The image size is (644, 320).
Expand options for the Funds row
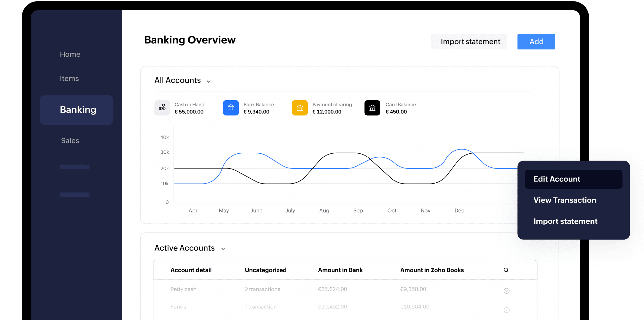pos(507,310)
